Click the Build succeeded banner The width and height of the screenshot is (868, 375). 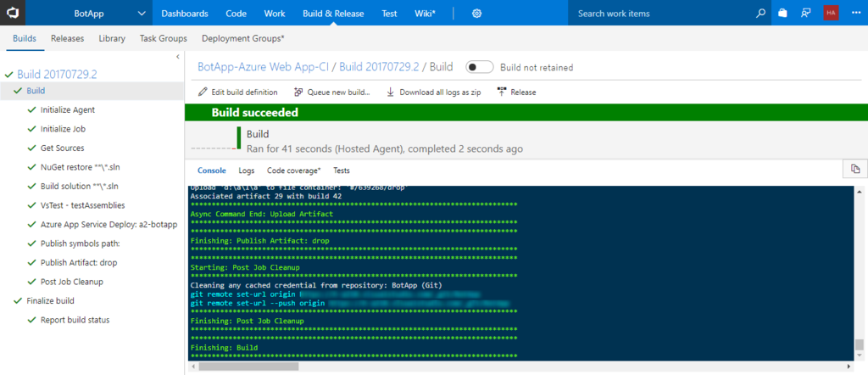coord(526,113)
